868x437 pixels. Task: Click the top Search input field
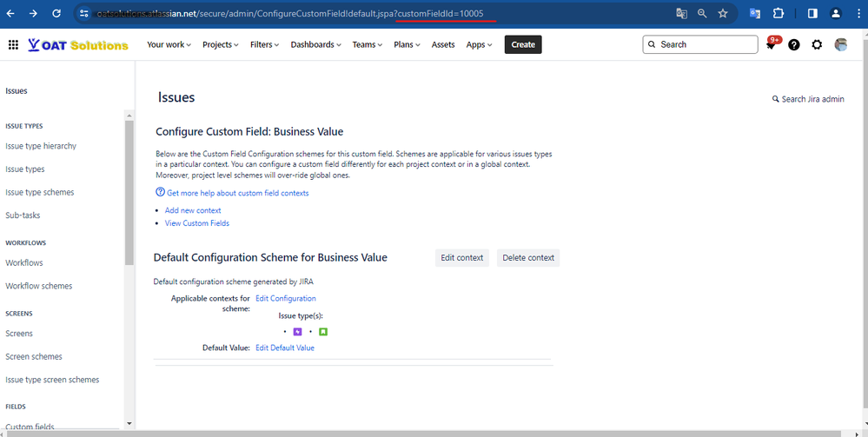click(x=700, y=45)
